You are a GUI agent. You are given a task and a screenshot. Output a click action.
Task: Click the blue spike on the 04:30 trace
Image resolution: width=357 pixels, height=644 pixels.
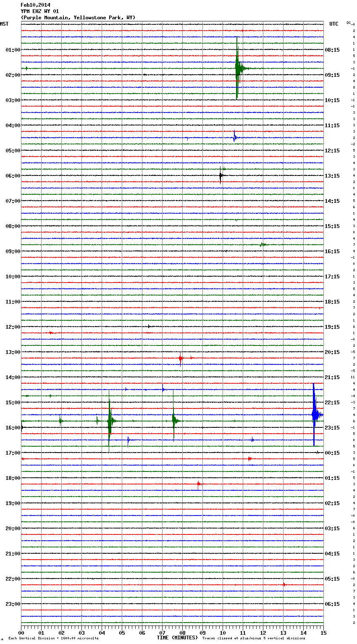coord(234,137)
